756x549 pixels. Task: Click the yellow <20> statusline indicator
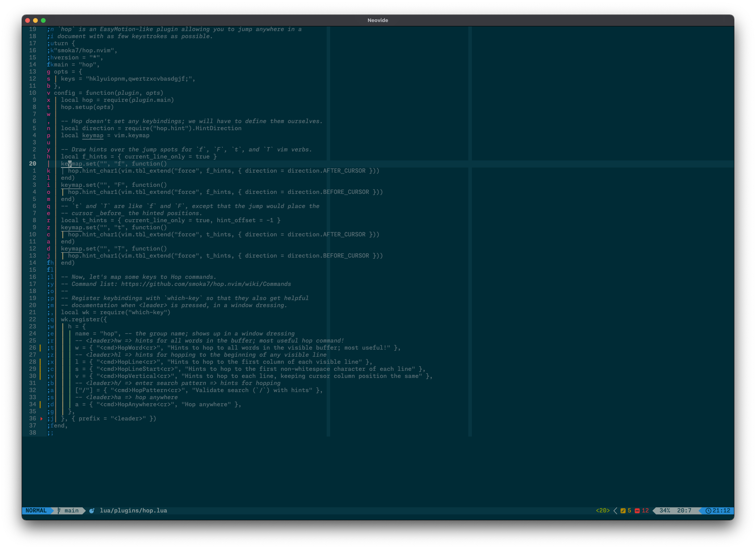tap(603, 510)
